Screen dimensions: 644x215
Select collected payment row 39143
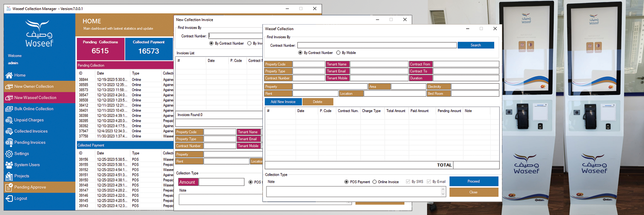point(125,206)
